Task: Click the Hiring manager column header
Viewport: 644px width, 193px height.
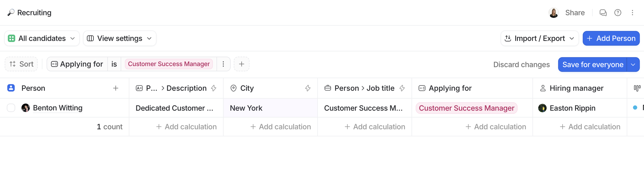Action: [576, 88]
